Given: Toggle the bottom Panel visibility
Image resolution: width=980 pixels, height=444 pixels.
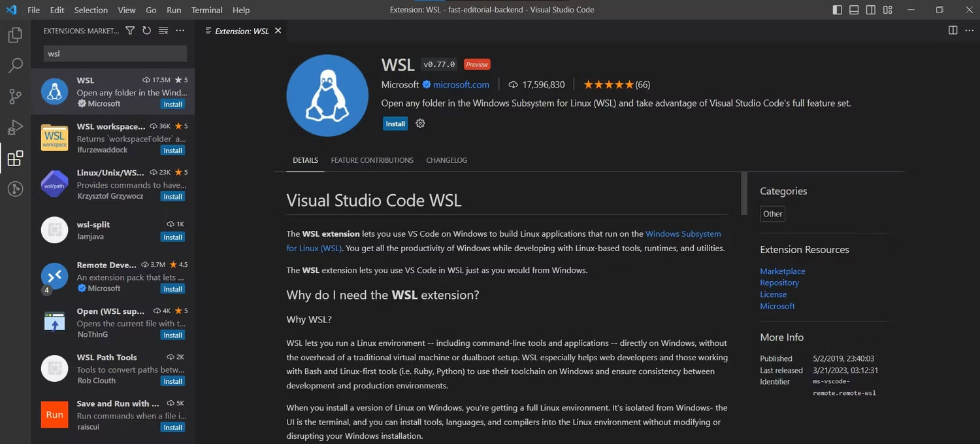Looking at the screenshot, I should click(853, 10).
